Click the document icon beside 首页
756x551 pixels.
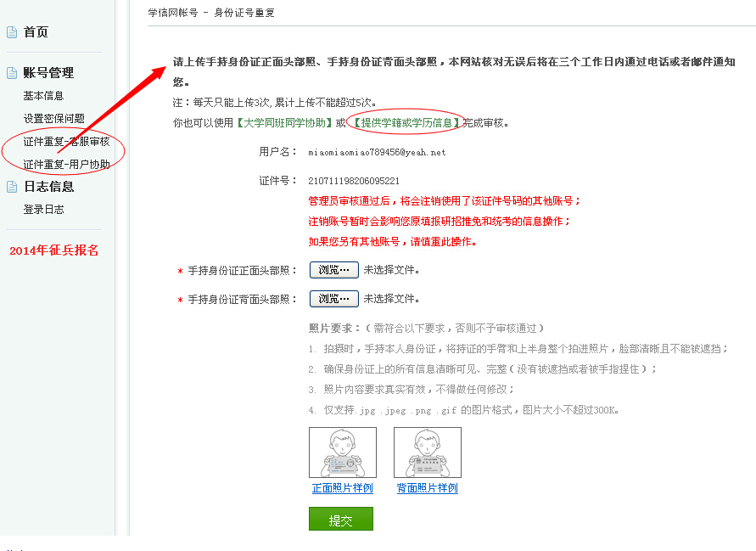click(12, 32)
